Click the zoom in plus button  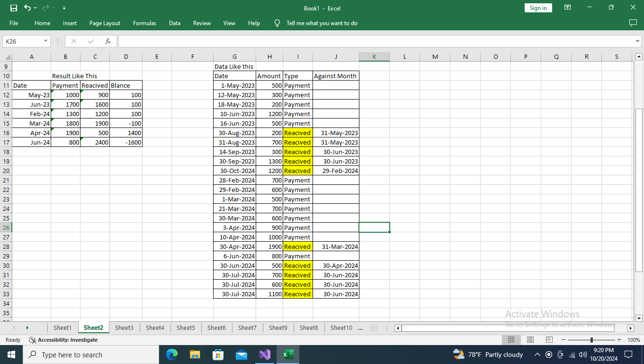(619, 340)
